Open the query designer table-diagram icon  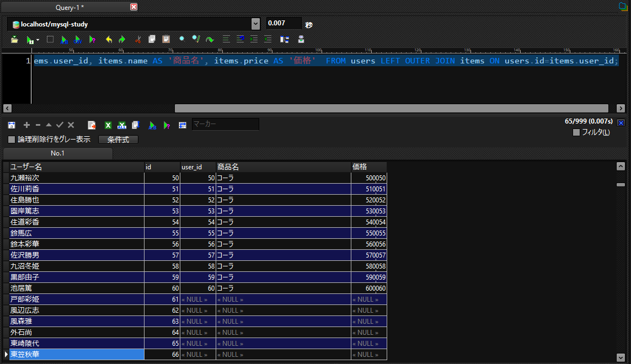(x=285, y=39)
